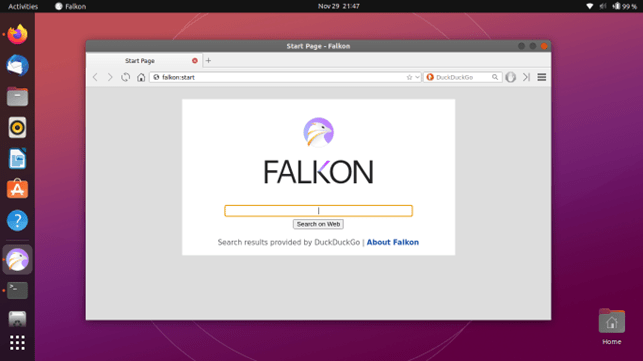Open the toolbar overflow tools arrow
This screenshot has height=361, width=643.
[527, 77]
